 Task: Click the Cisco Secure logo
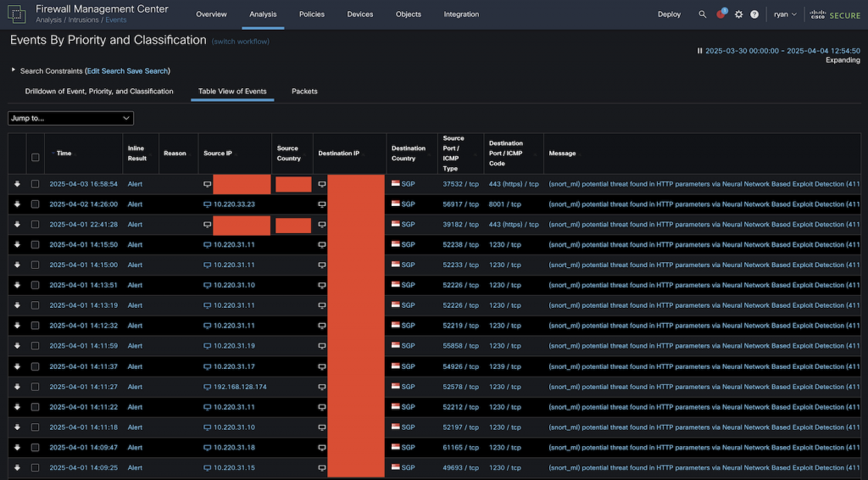[835, 15]
